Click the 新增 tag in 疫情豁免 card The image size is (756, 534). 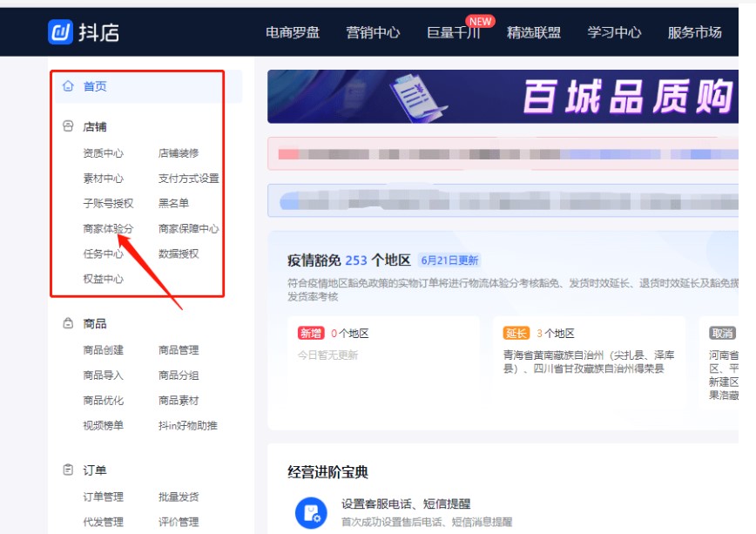click(311, 333)
